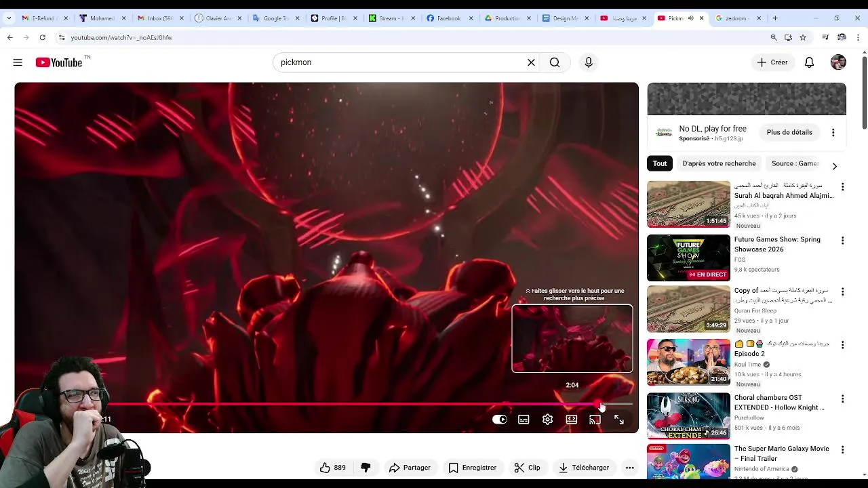Open the tab search dropdown arrow
Viewport: 868px width, 488px height.
click(9, 18)
